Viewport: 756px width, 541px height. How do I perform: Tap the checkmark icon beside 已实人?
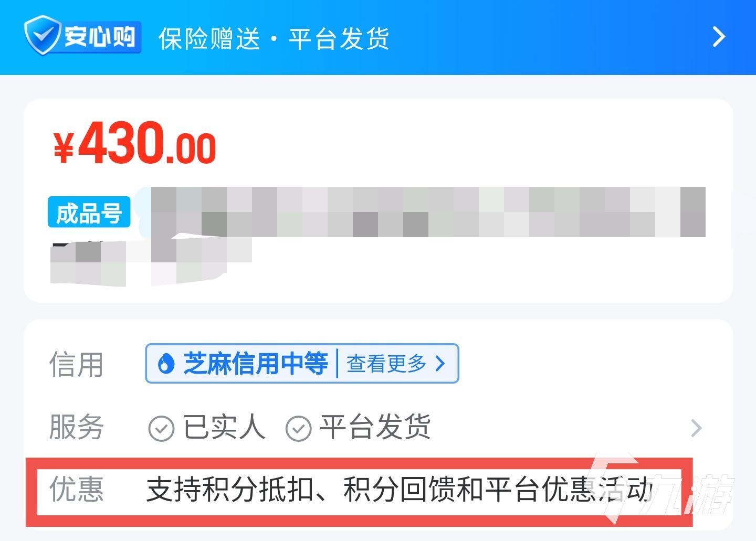161,428
